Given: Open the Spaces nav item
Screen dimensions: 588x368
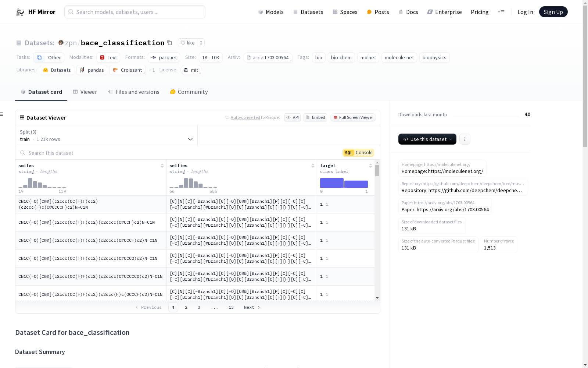Looking at the screenshot, I should (345, 12).
